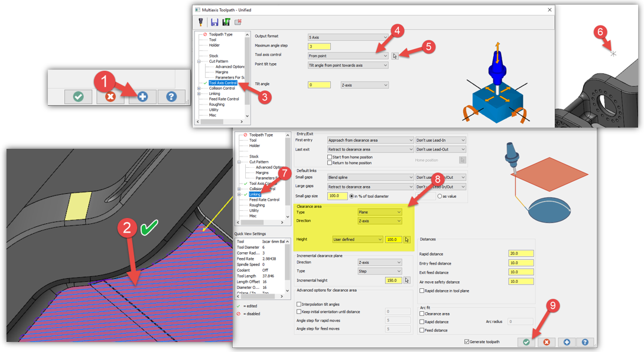Click Quick View Tool value Iscar 6mm Bal
This screenshot has height=352, width=644.
pyautogui.click(x=274, y=242)
